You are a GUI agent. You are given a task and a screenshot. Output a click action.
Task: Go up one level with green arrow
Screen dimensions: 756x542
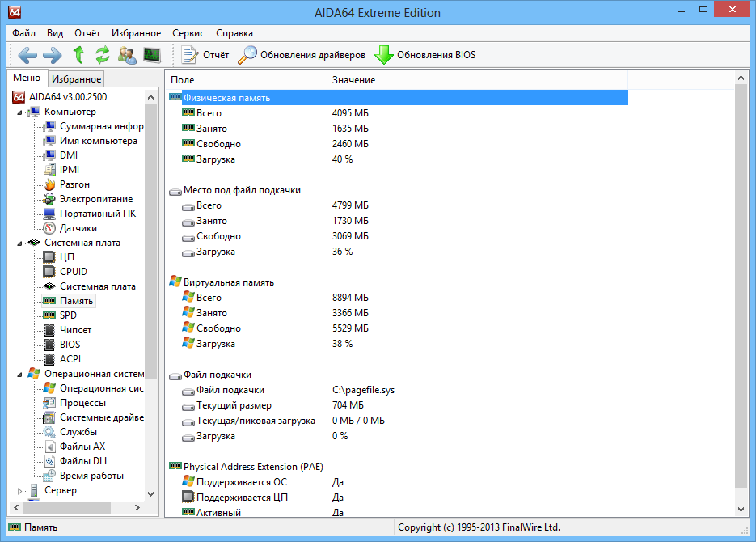pos(78,55)
